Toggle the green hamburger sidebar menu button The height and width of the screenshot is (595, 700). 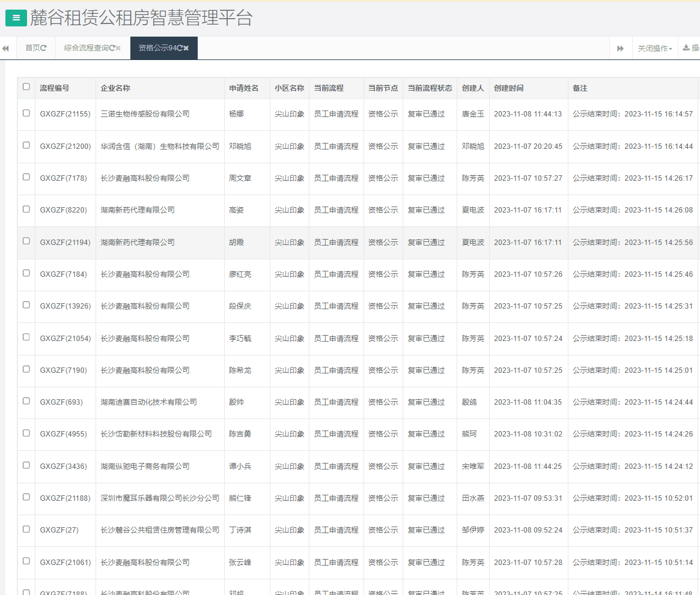coord(16,19)
